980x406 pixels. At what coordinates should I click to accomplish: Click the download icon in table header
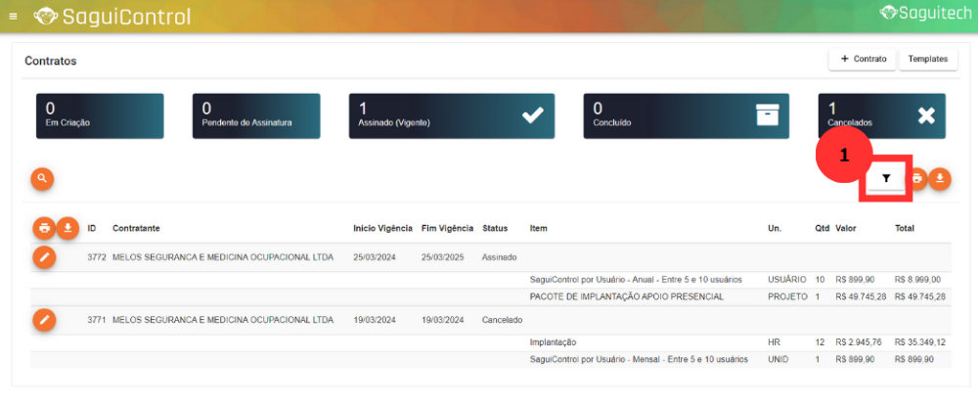[67, 228]
